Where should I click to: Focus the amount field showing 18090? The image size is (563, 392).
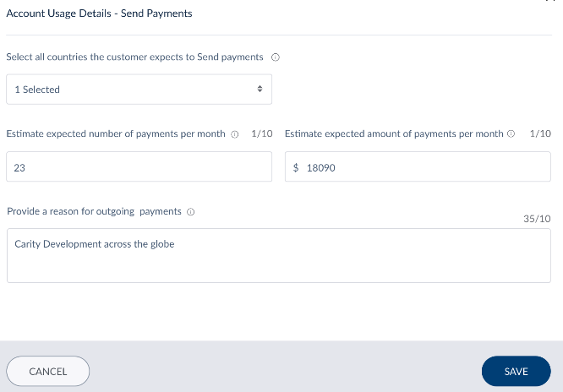pyautogui.click(x=423, y=167)
